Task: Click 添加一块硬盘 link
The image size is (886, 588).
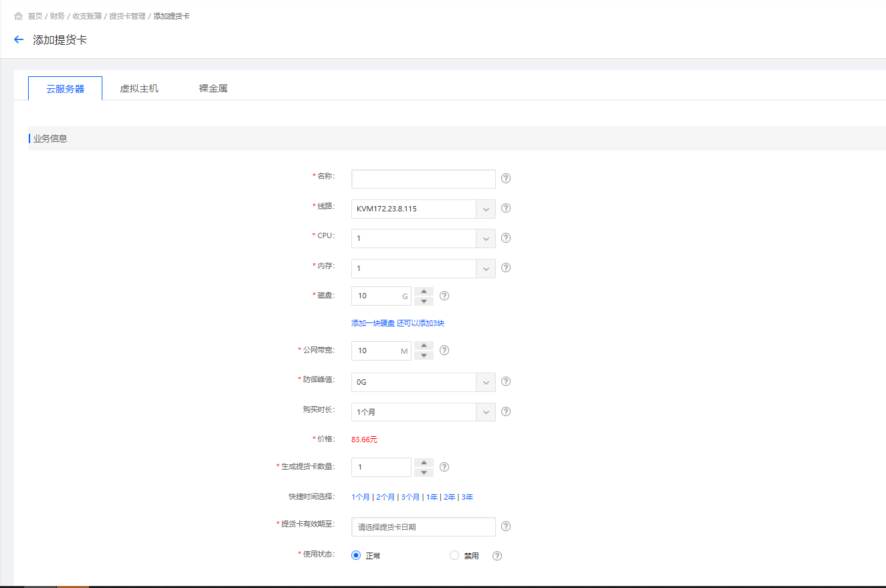Action: click(x=373, y=323)
